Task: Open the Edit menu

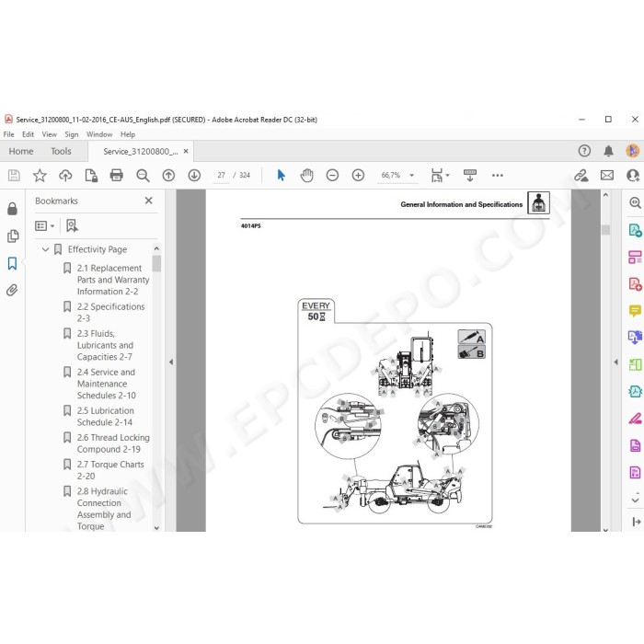Action: (28, 134)
